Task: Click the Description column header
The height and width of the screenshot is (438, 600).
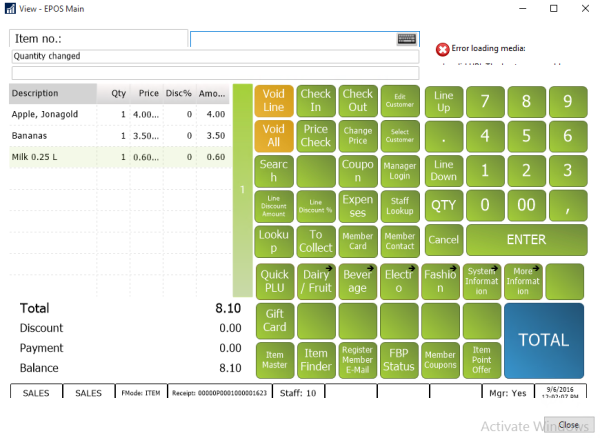Action: 52,93
